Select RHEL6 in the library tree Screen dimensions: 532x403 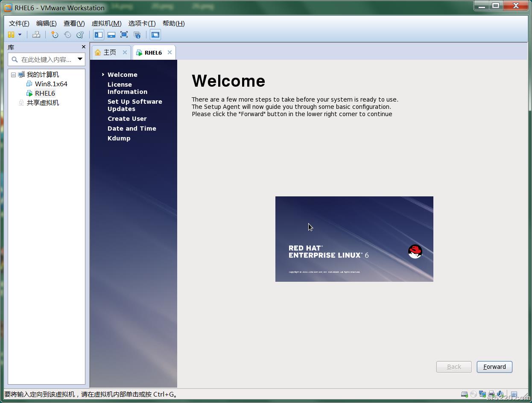tap(45, 93)
